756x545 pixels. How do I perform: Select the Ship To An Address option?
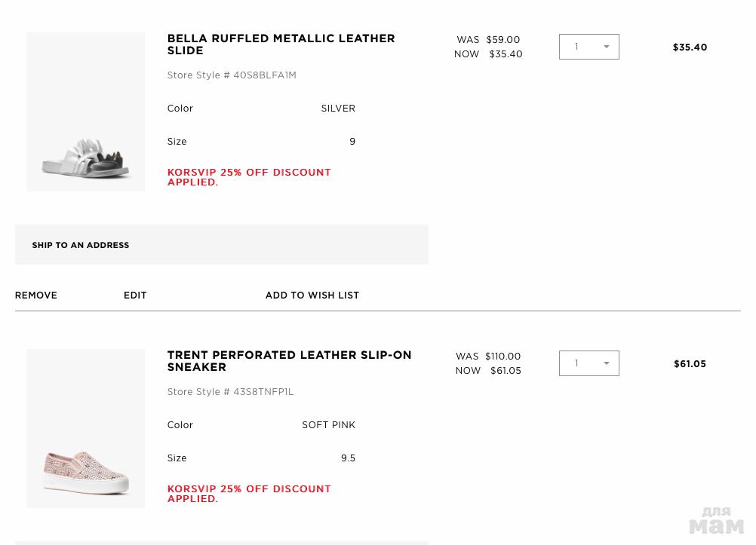coord(81,245)
